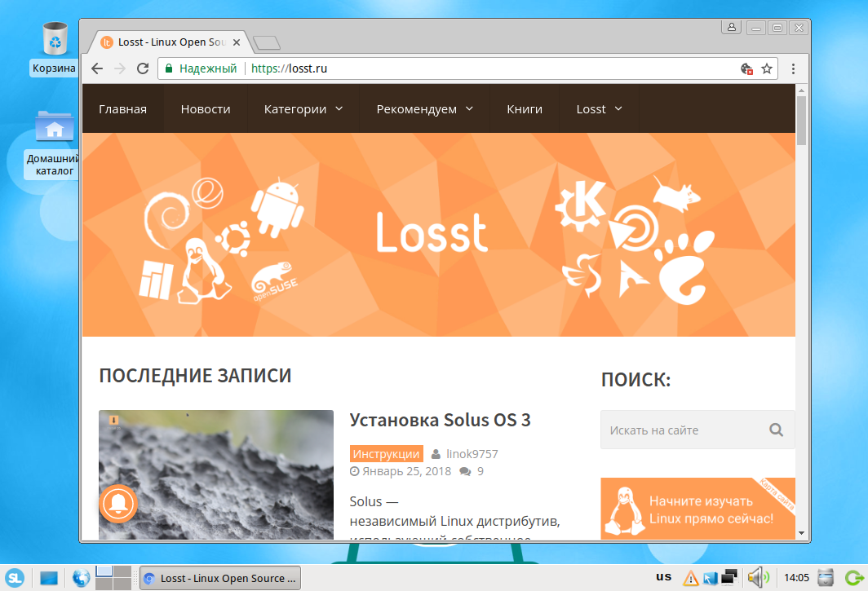Open the Установка Solus OS 3 article

440,420
